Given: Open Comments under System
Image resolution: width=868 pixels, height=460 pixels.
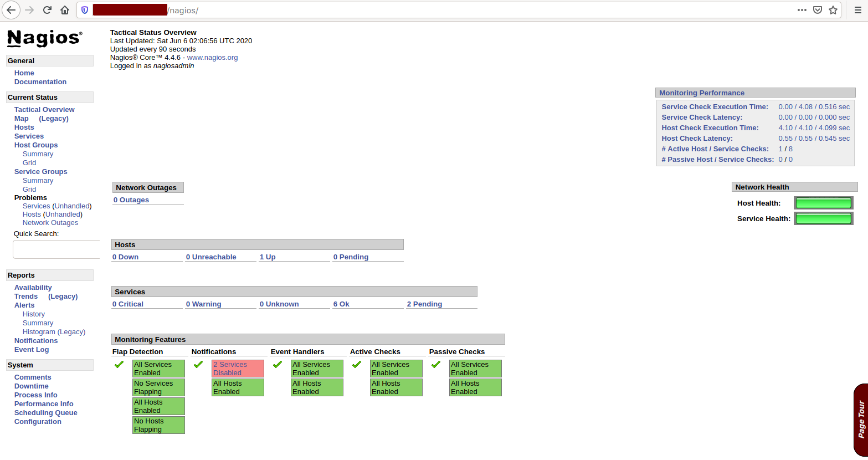Looking at the screenshot, I should coord(33,377).
